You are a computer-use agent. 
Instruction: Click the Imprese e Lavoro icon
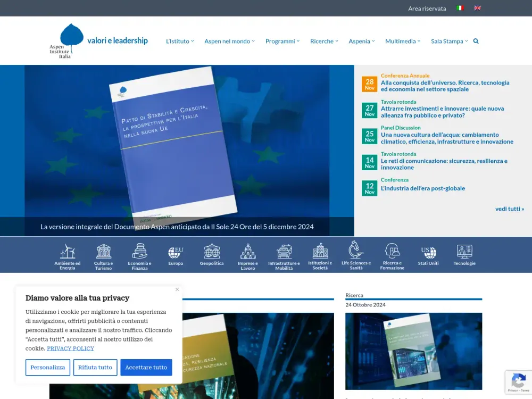point(248,251)
